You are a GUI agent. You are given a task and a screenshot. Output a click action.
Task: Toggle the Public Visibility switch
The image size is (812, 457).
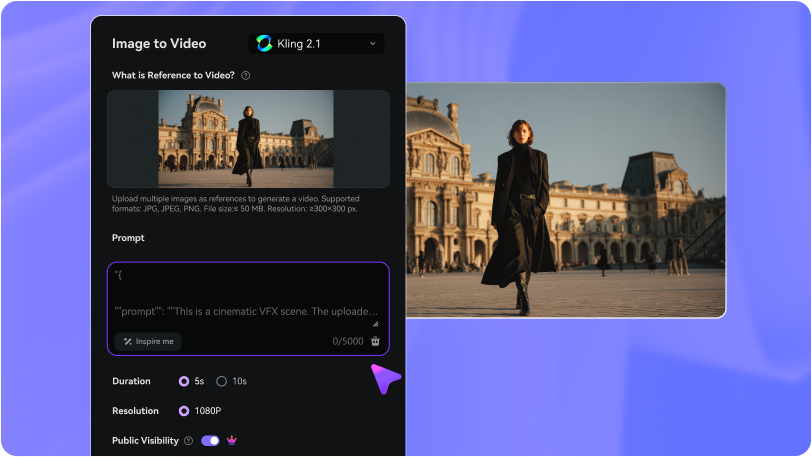tap(210, 440)
